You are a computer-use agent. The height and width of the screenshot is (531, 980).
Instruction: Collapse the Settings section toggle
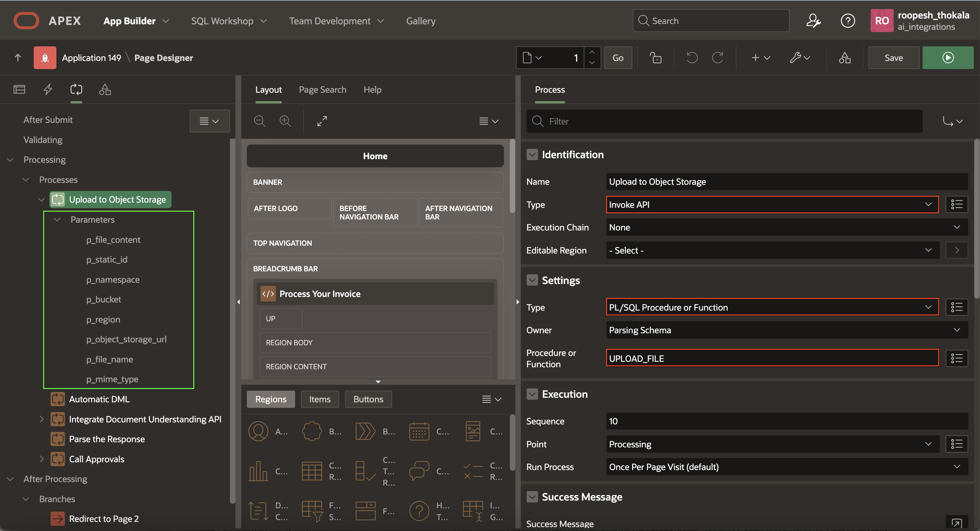[532, 280]
